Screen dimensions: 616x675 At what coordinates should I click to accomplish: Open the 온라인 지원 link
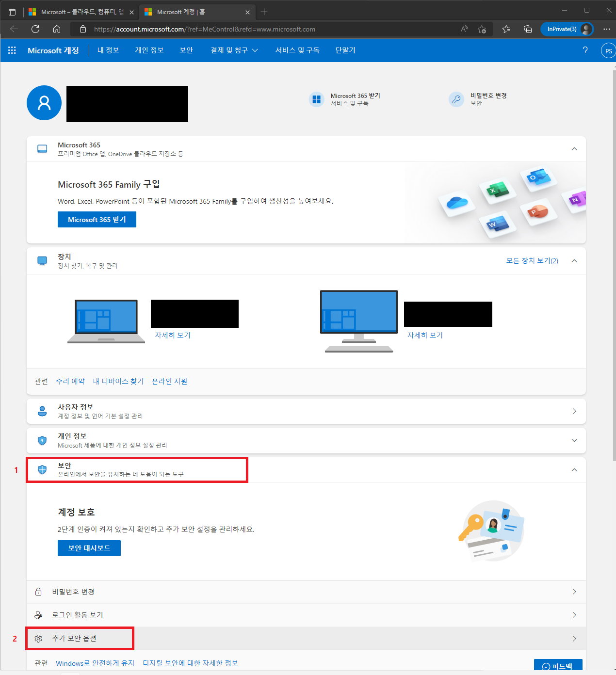pyautogui.click(x=170, y=381)
